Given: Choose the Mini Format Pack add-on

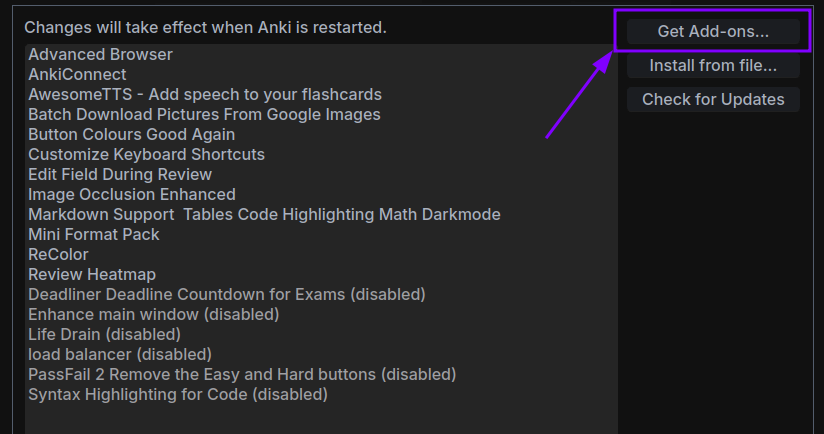Looking at the screenshot, I should coord(94,234).
